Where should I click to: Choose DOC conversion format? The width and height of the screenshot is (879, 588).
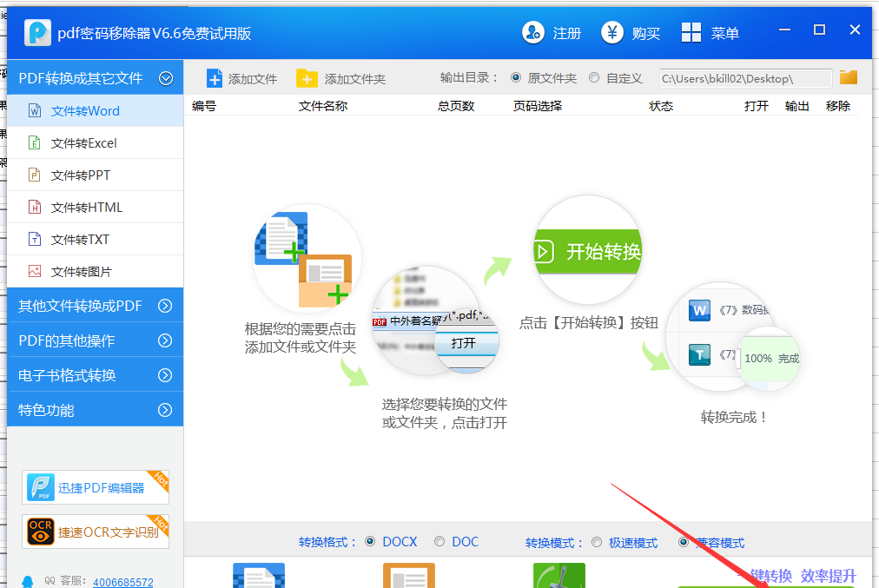point(439,541)
